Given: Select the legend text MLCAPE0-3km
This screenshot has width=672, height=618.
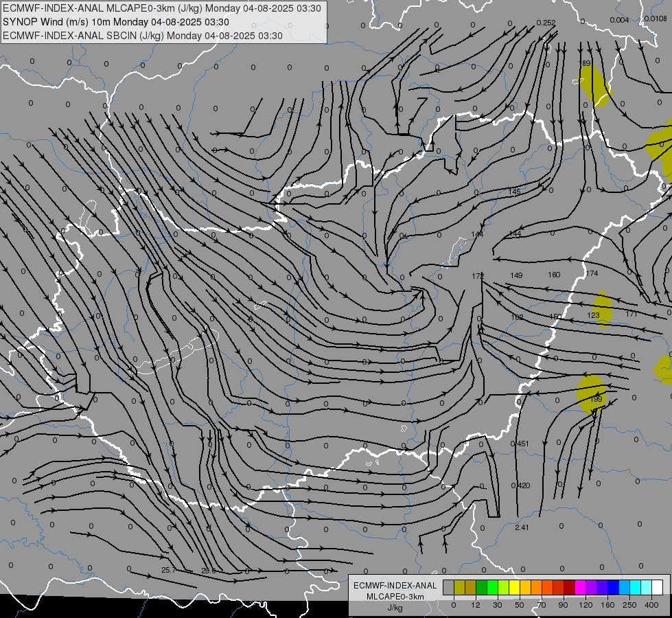Looking at the screenshot, I should pyautogui.click(x=395, y=597).
